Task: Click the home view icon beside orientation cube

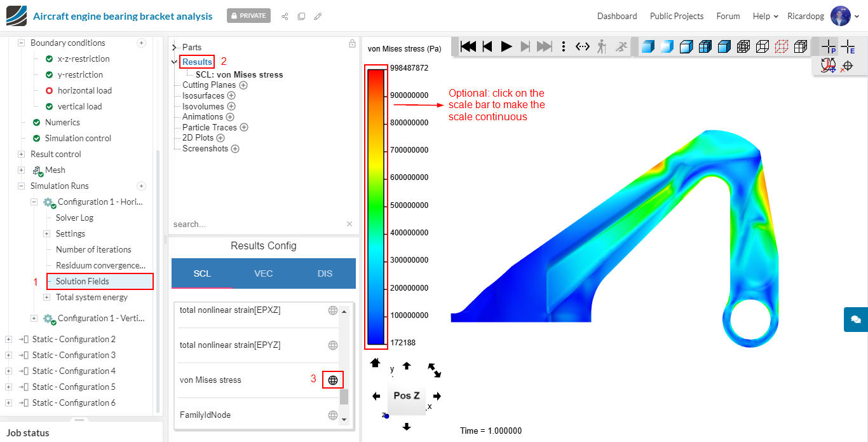Action: pos(375,363)
